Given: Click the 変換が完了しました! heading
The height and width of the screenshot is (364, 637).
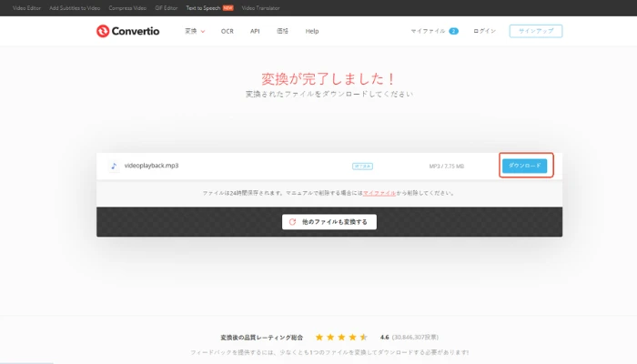Looking at the screenshot, I should click(329, 79).
